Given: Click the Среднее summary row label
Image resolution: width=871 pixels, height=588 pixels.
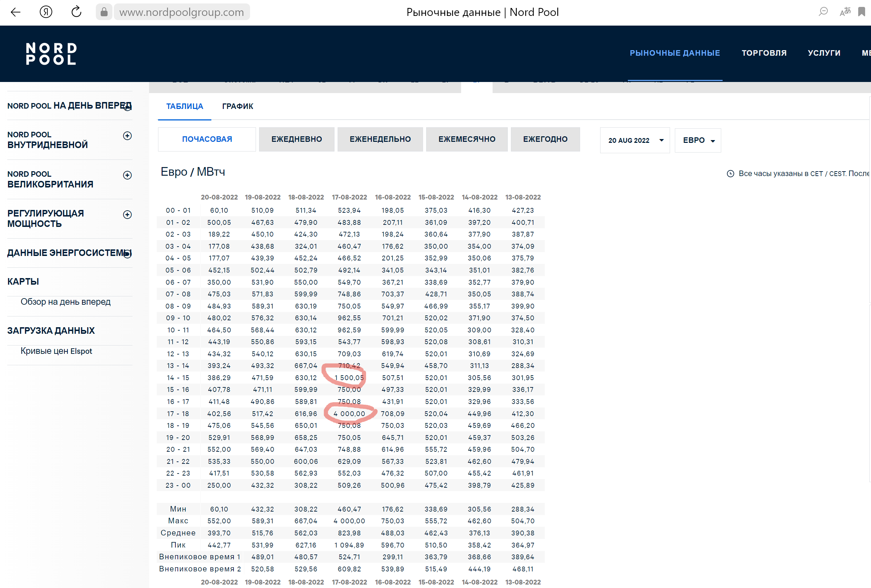Looking at the screenshot, I should 178,533.
